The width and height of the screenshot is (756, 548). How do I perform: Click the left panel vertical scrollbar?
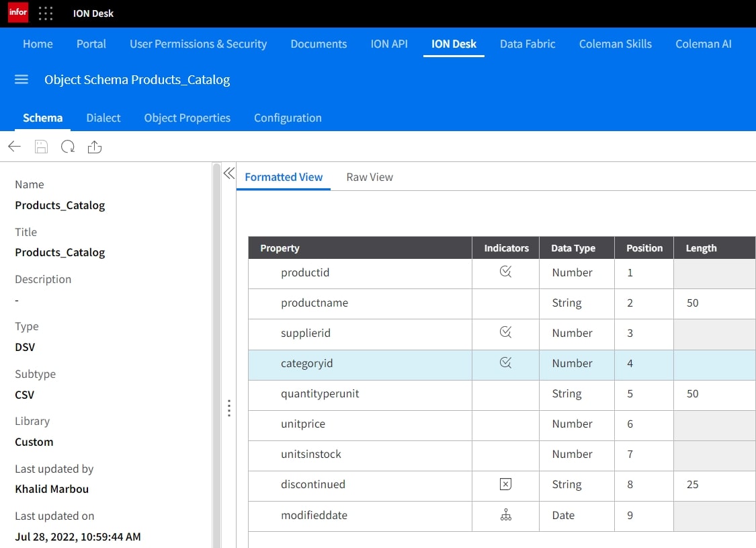tap(216, 355)
